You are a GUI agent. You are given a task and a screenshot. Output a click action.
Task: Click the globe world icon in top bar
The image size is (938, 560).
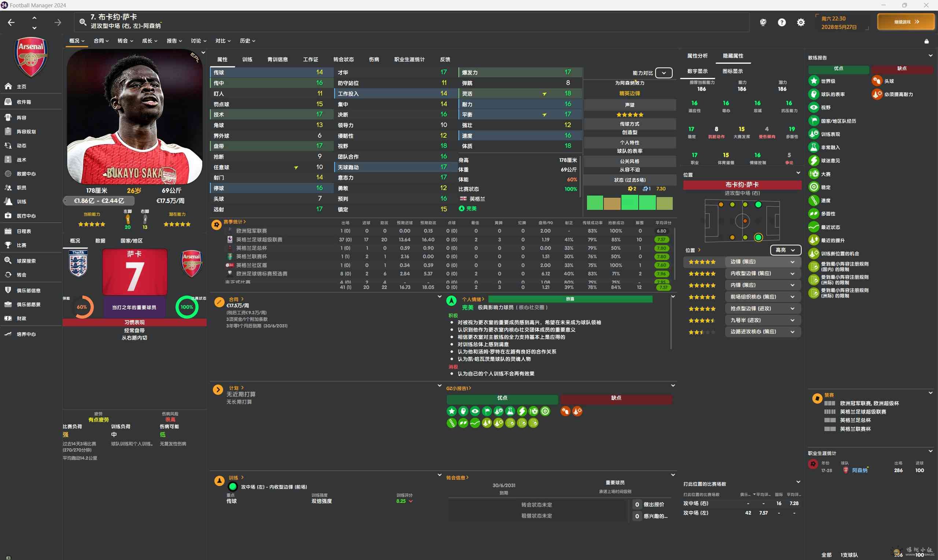[x=763, y=22]
